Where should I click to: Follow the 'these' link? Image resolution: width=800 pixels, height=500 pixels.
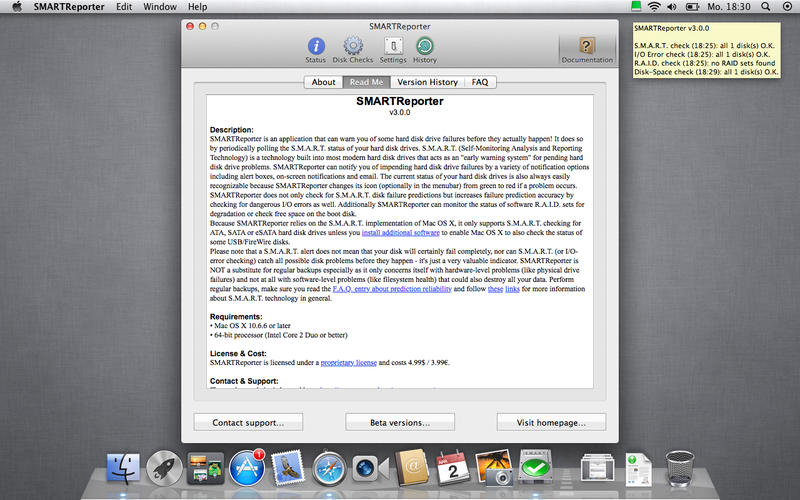tap(495, 289)
